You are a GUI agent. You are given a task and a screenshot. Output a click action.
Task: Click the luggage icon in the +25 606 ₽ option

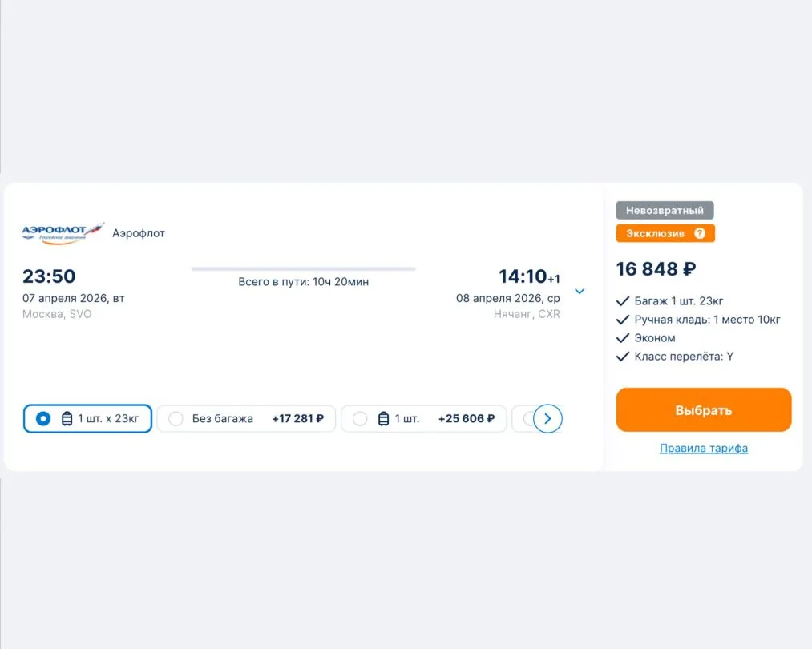(x=383, y=418)
